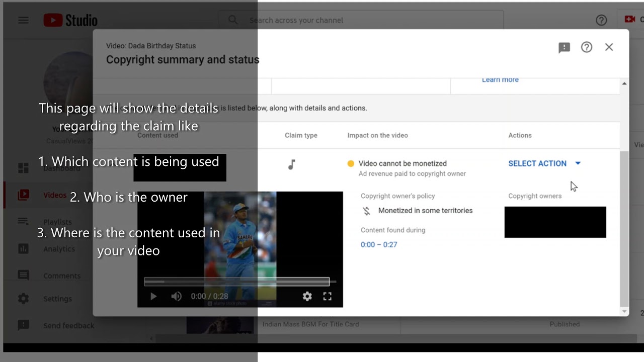644x362 pixels.
Task: Click the Comments sidebar icon
Action: [x=23, y=276]
